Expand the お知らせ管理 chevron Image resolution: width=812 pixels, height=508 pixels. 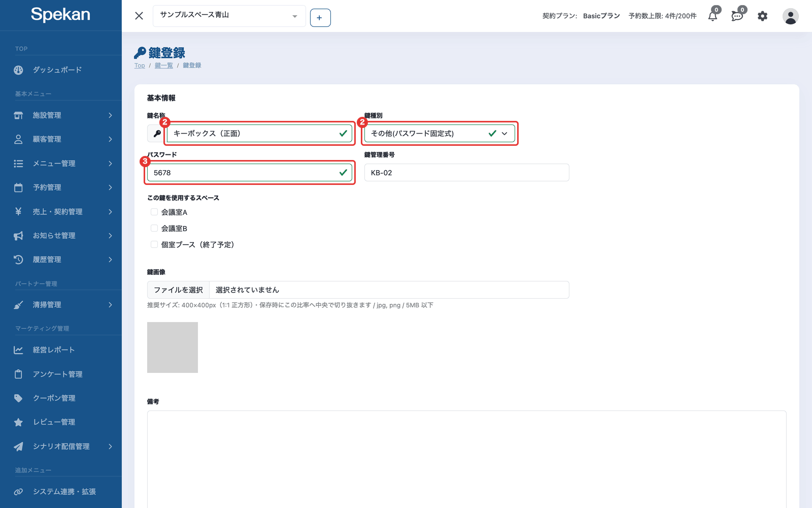[x=110, y=236]
